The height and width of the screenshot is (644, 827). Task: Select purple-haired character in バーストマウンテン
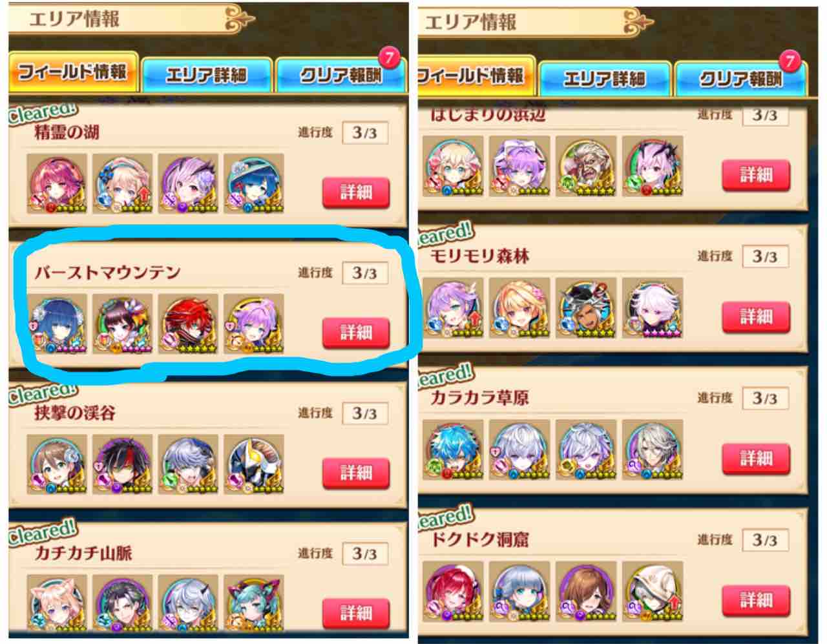[254, 324]
